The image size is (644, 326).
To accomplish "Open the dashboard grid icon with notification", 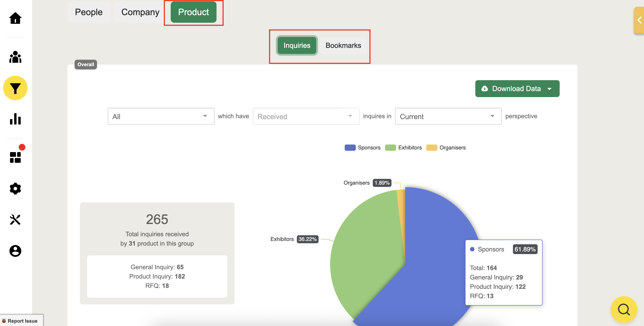I will click(x=15, y=157).
